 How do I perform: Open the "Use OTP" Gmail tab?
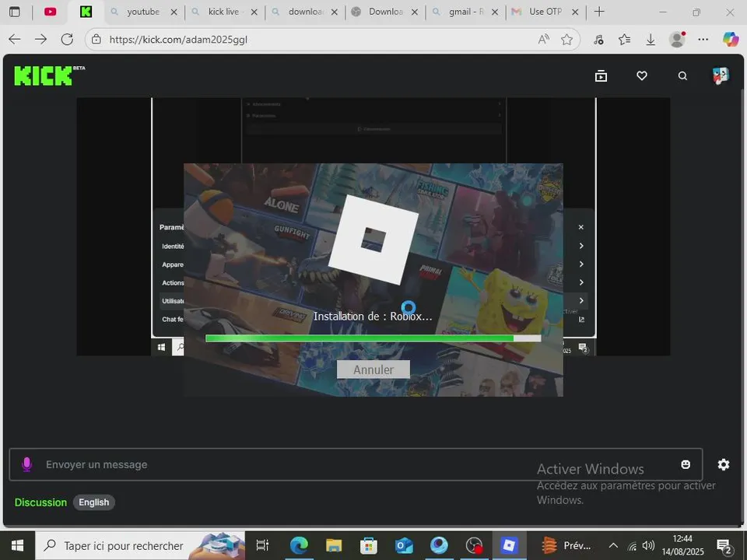[545, 12]
